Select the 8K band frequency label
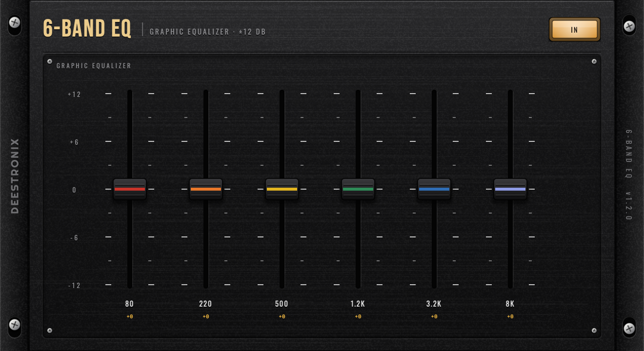This screenshot has height=351, width=644. click(510, 304)
